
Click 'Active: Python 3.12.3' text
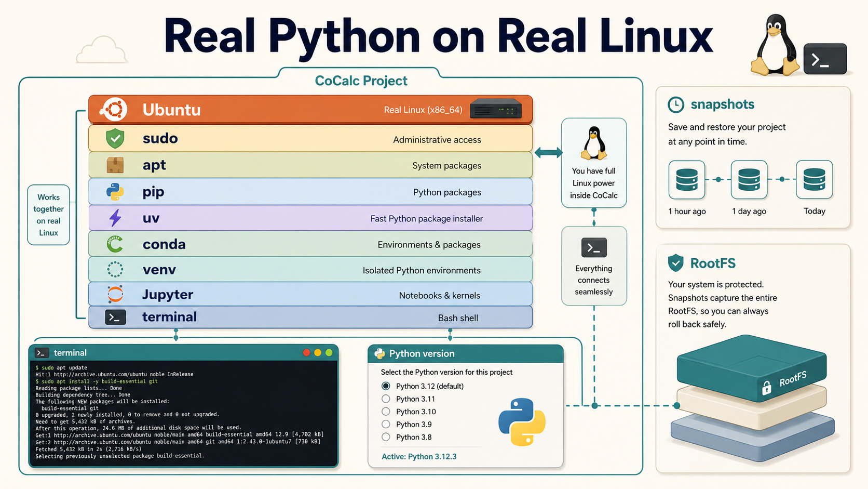tap(419, 456)
